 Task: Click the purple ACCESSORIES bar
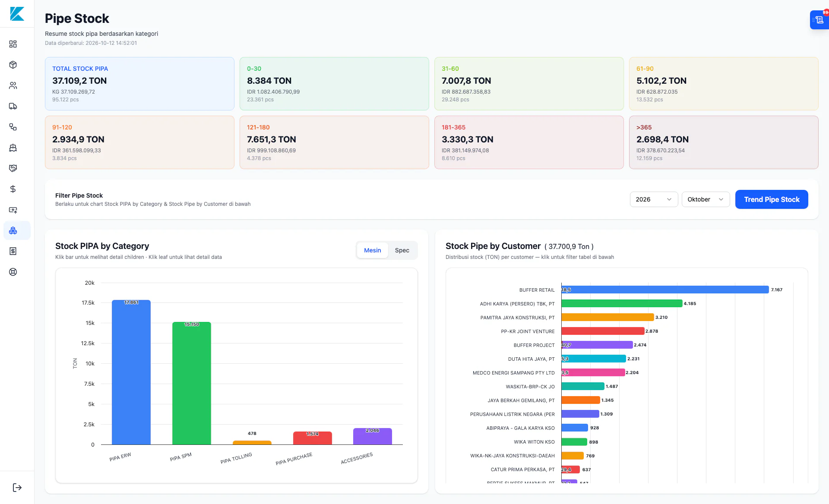pyautogui.click(x=373, y=436)
